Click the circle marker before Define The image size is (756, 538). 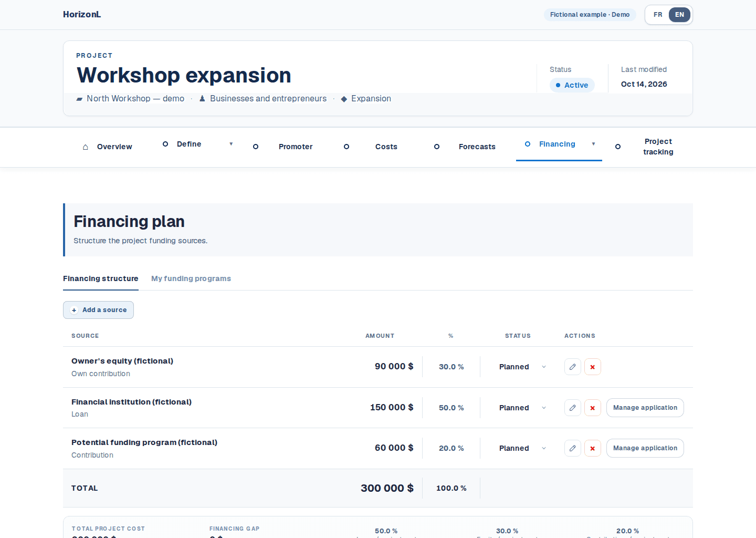(x=165, y=144)
